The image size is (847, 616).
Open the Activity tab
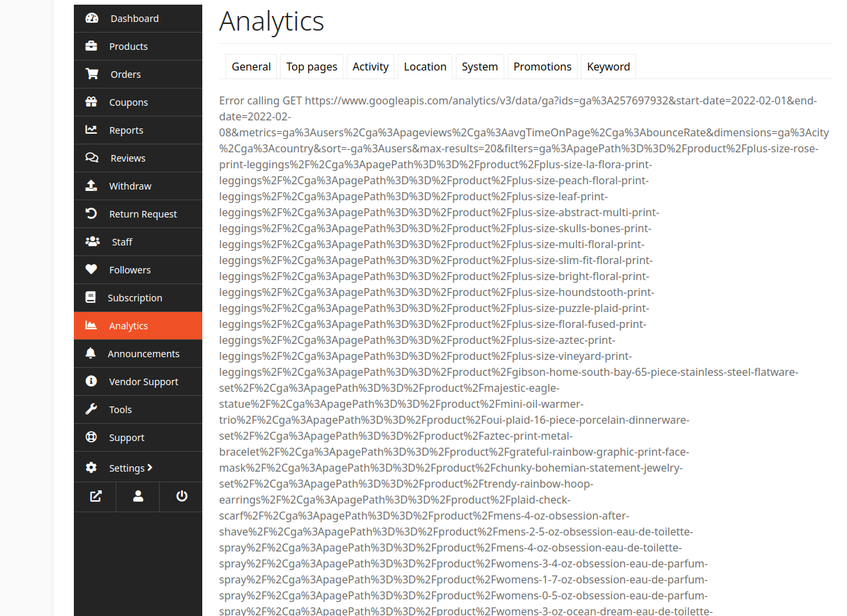click(x=371, y=67)
